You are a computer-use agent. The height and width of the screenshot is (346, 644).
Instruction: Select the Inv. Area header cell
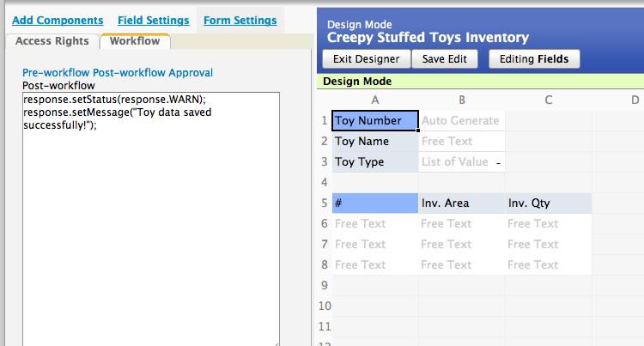tap(461, 203)
